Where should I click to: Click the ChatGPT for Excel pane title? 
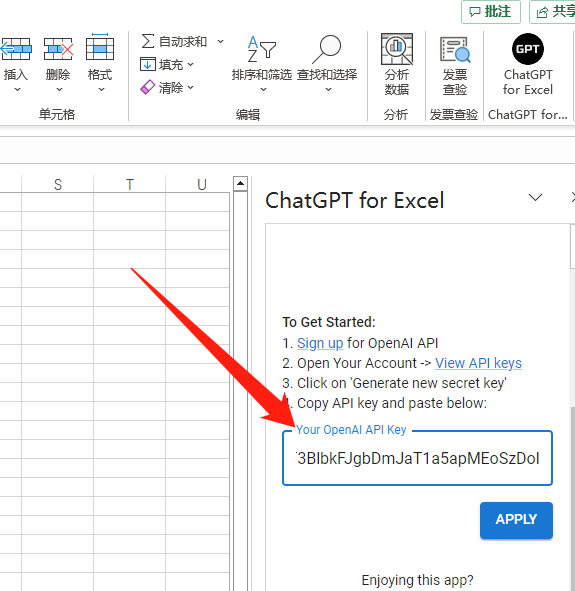coord(355,200)
